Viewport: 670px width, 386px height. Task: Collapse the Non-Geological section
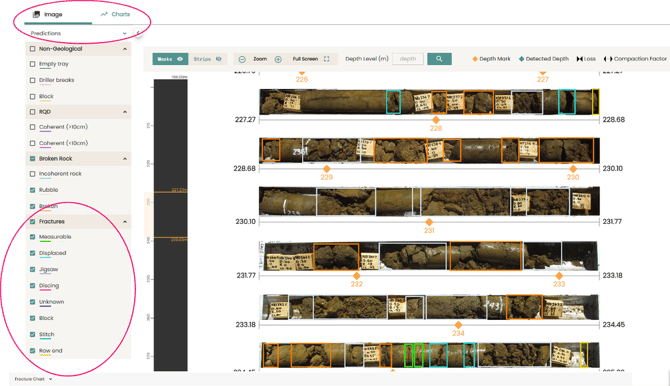125,49
